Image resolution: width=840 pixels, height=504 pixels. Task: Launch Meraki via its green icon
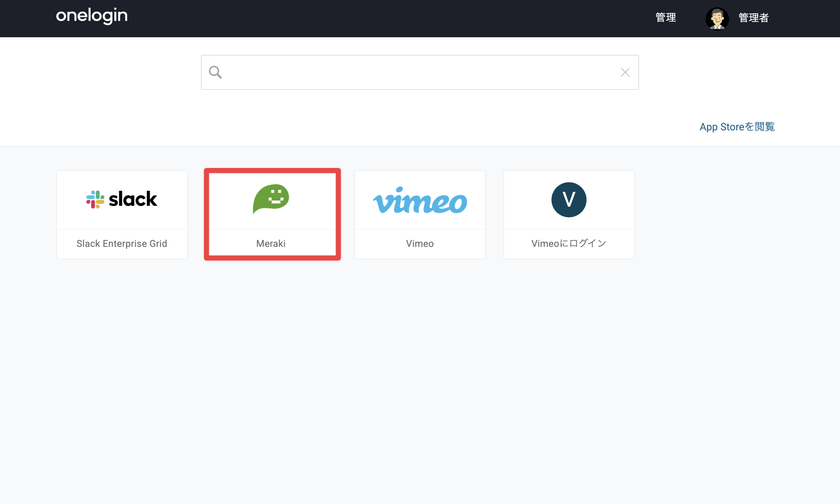(271, 199)
